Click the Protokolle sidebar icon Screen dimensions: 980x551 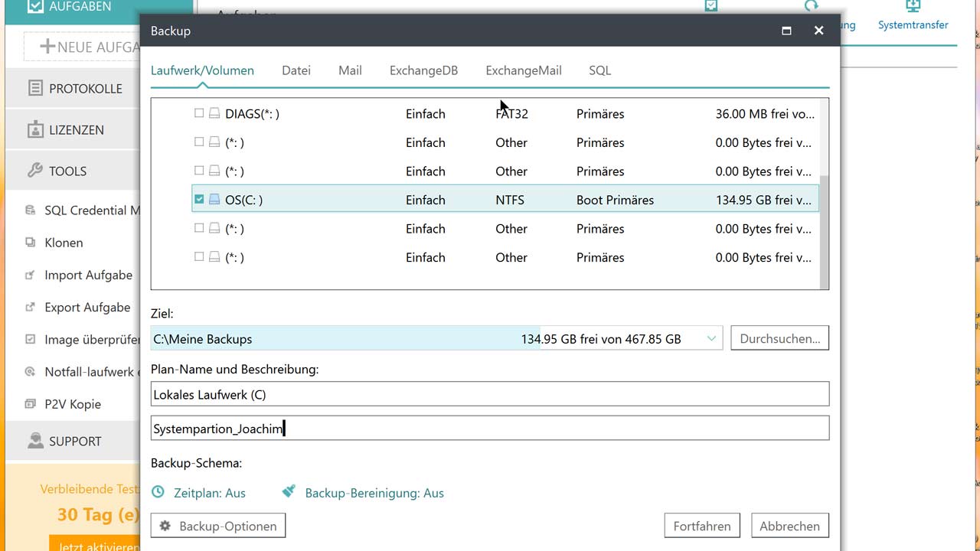35,89
